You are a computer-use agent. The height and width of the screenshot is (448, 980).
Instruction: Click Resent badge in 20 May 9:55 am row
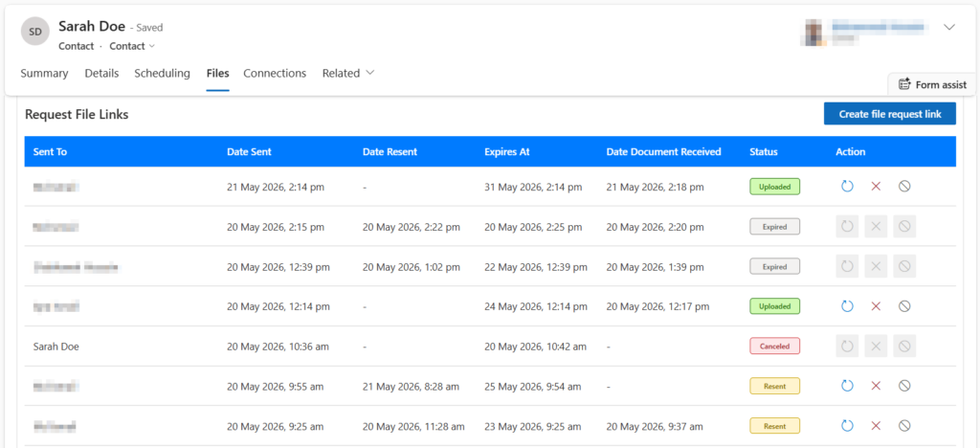click(x=775, y=386)
